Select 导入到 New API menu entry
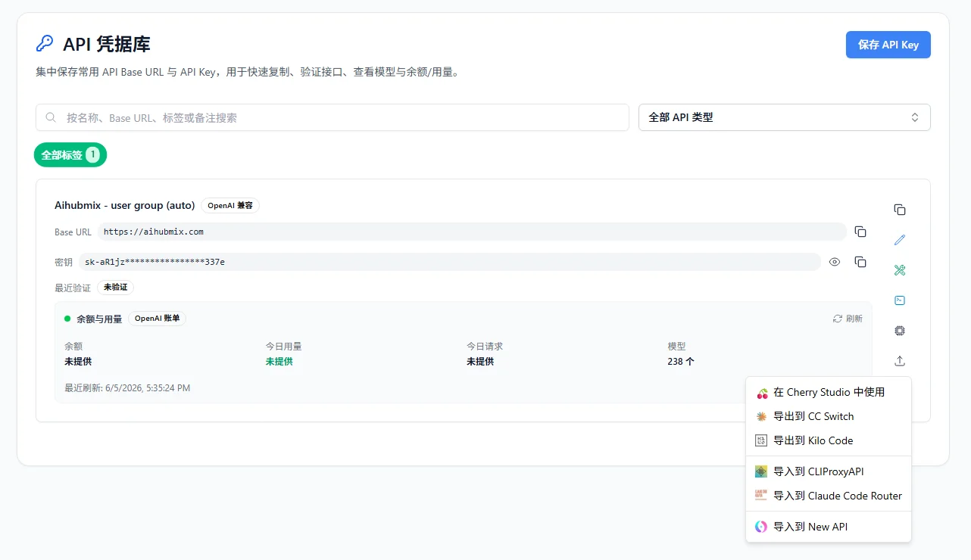971x560 pixels. (x=829, y=527)
